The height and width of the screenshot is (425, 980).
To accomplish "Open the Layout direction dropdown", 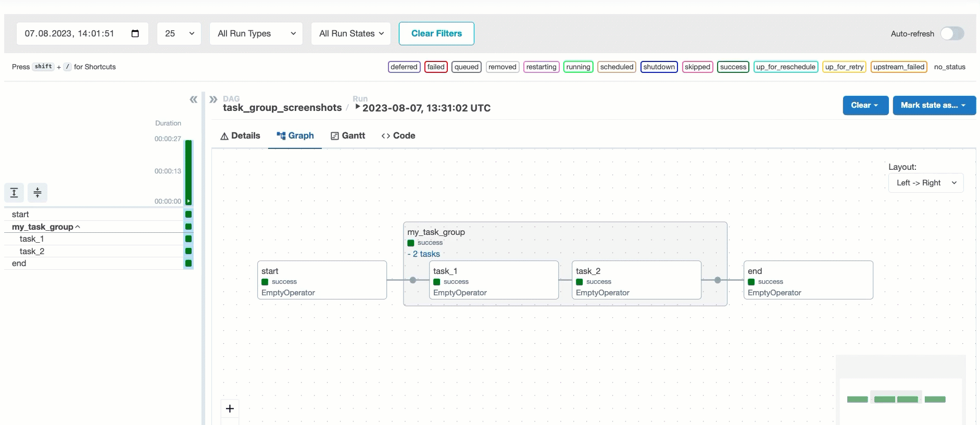I will 925,183.
